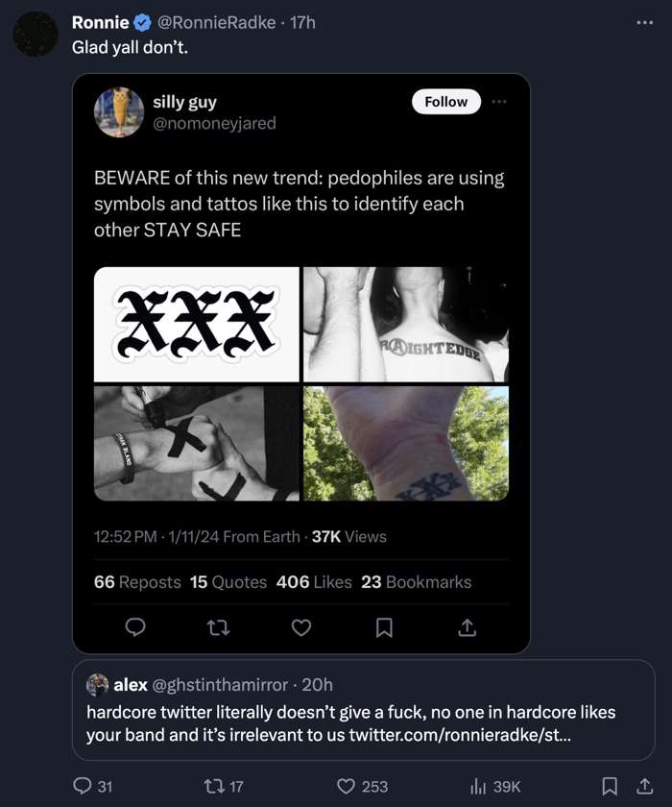Open more options on silly guy's post

pos(497,102)
